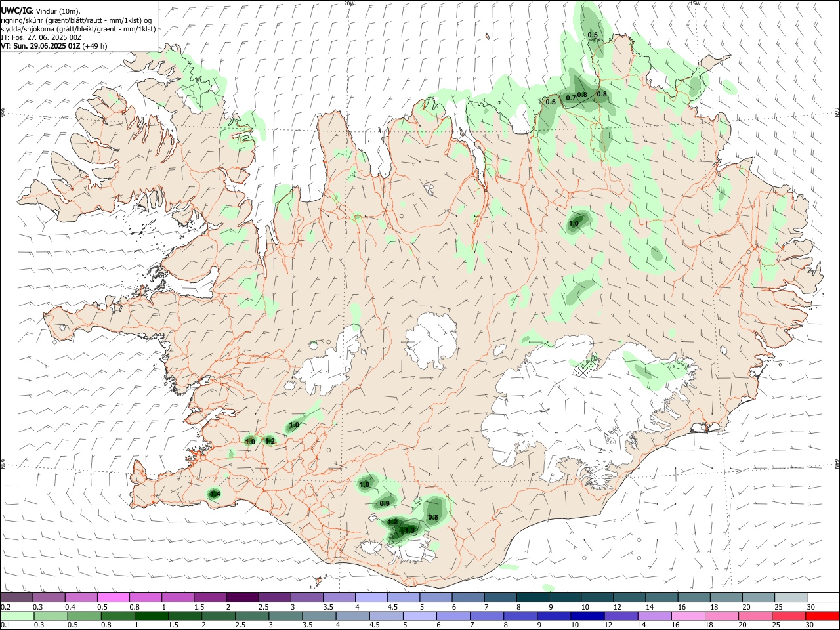
Task: Choose the darkest green 1 swatch in lower legend
Action: (152, 616)
